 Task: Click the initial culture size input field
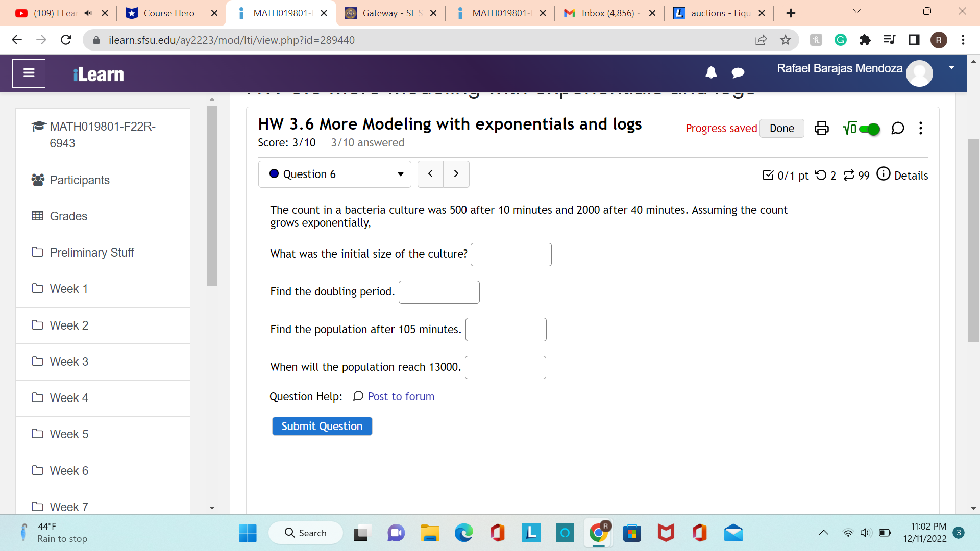[510, 254]
